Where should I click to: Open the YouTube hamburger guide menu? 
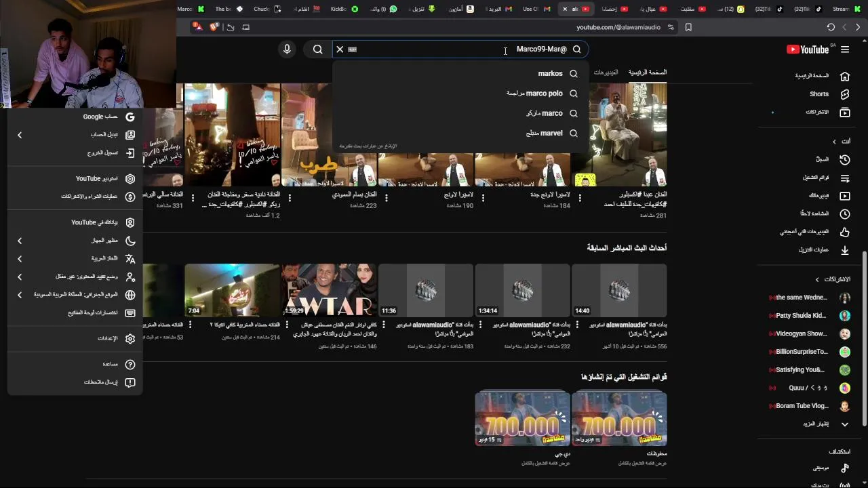845,49
